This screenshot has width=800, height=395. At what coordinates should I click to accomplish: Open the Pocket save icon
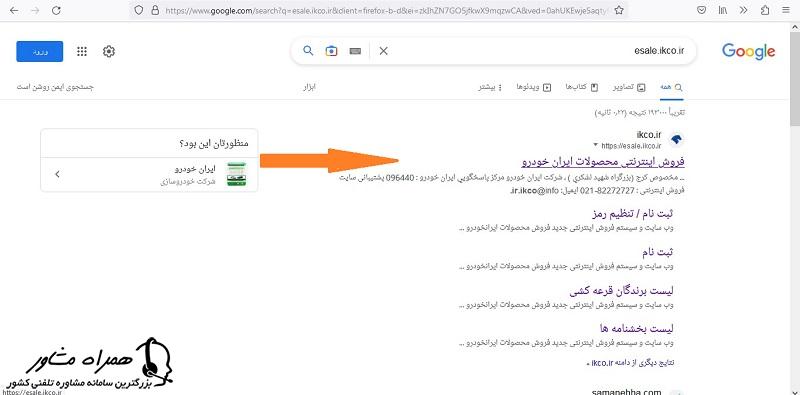click(x=702, y=10)
